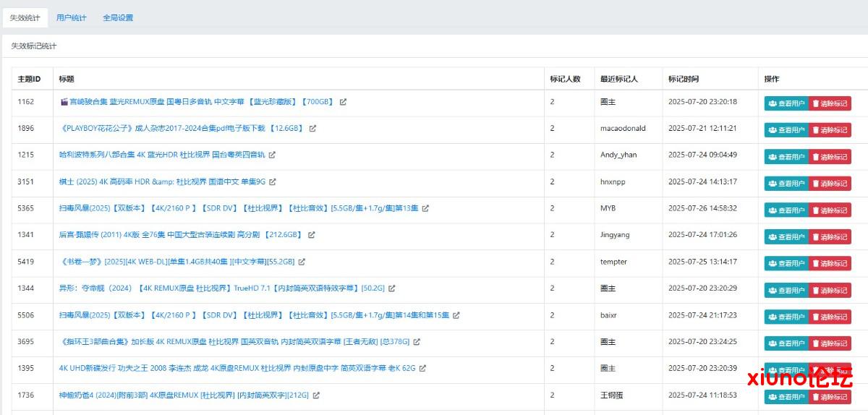View users who flagged topic 1896
Screen dimensions: 868x415
pyautogui.click(x=786, y=130)
